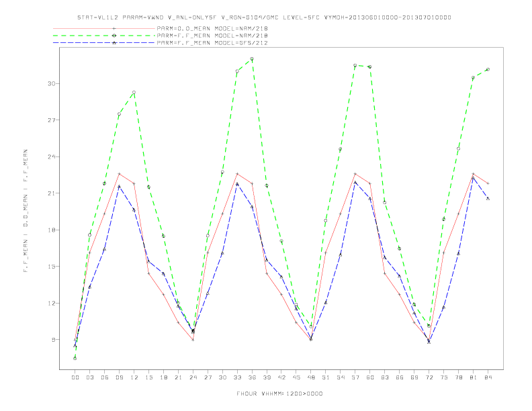Click x-axis forecast hour label 18
This screenshot has height=411, width=532.
pos(163,377)
